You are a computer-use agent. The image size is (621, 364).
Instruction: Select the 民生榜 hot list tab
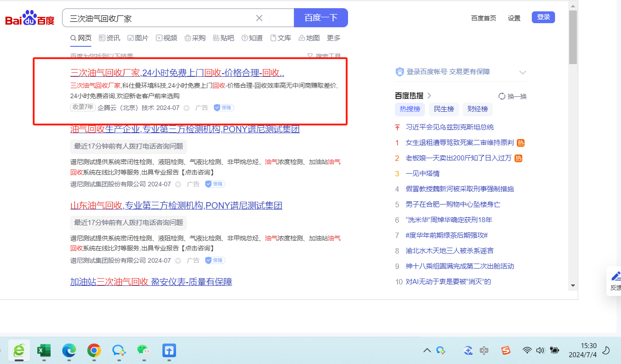click(x=444, y=109)
